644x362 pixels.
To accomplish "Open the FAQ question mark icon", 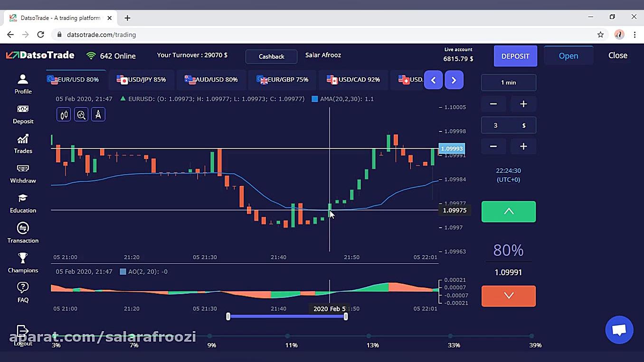I will [23, 288].
